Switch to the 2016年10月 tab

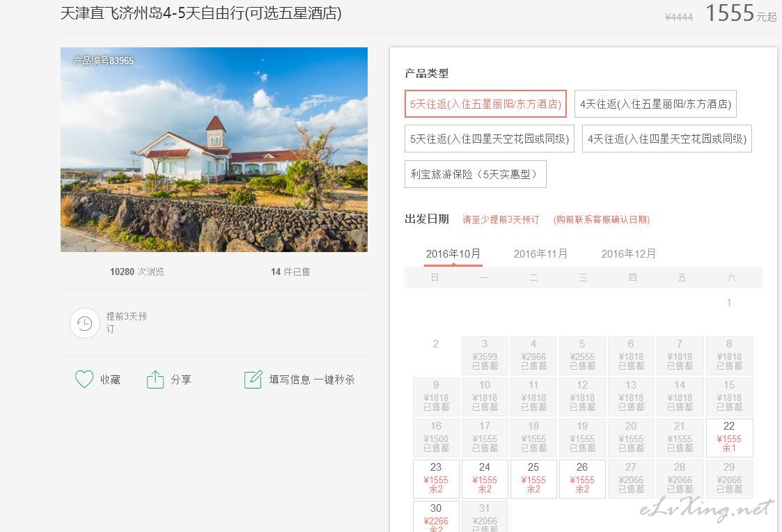tap(453, 253)
